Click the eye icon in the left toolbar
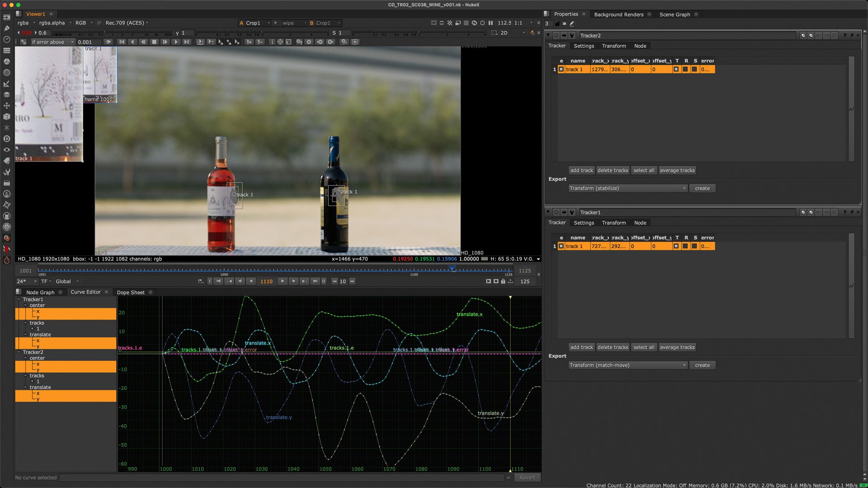 (x=7, y=150)
